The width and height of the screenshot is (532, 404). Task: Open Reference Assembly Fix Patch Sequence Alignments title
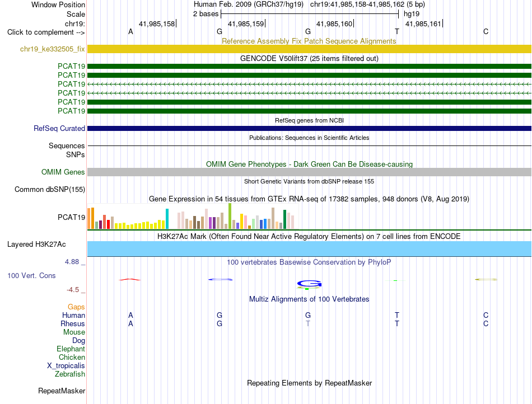pyautogui.click(x=309, y=41)
